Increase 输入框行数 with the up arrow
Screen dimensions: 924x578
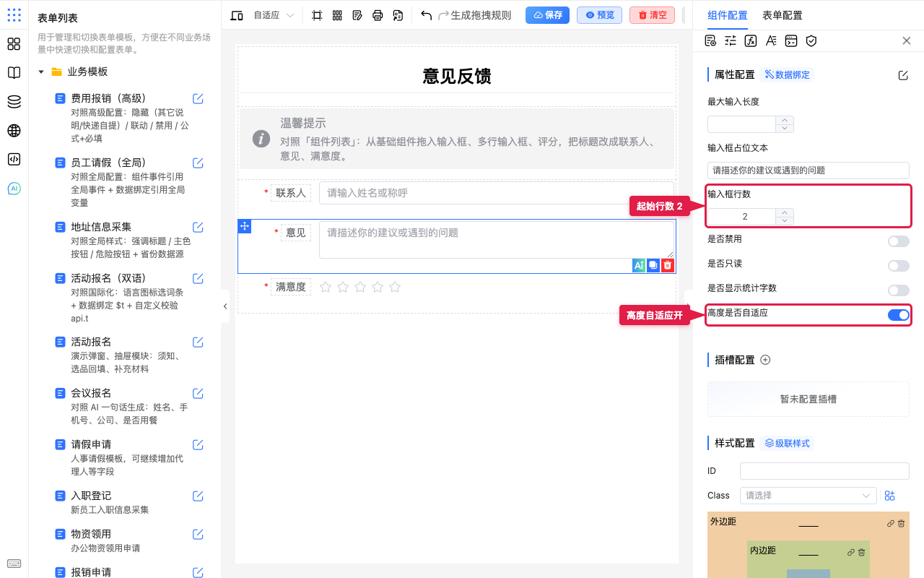click(785, 212)
